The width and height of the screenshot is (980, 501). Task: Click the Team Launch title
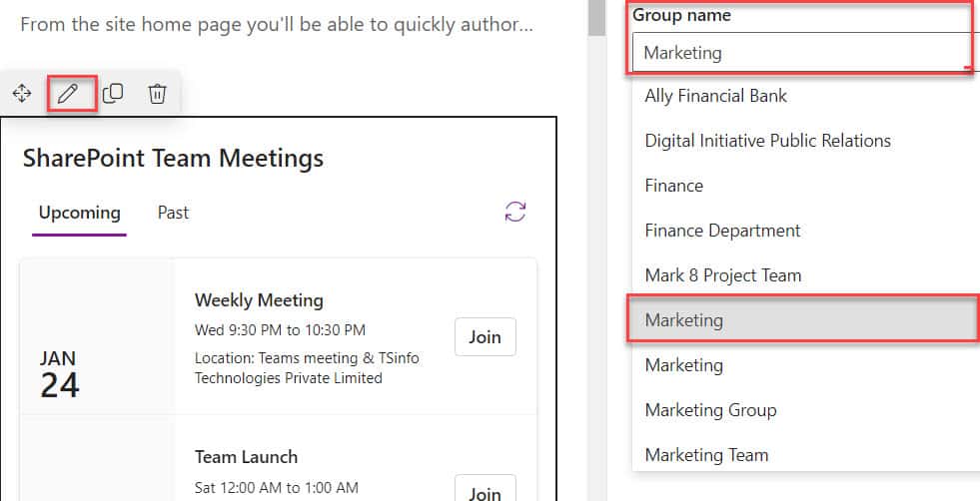[247, 457]
